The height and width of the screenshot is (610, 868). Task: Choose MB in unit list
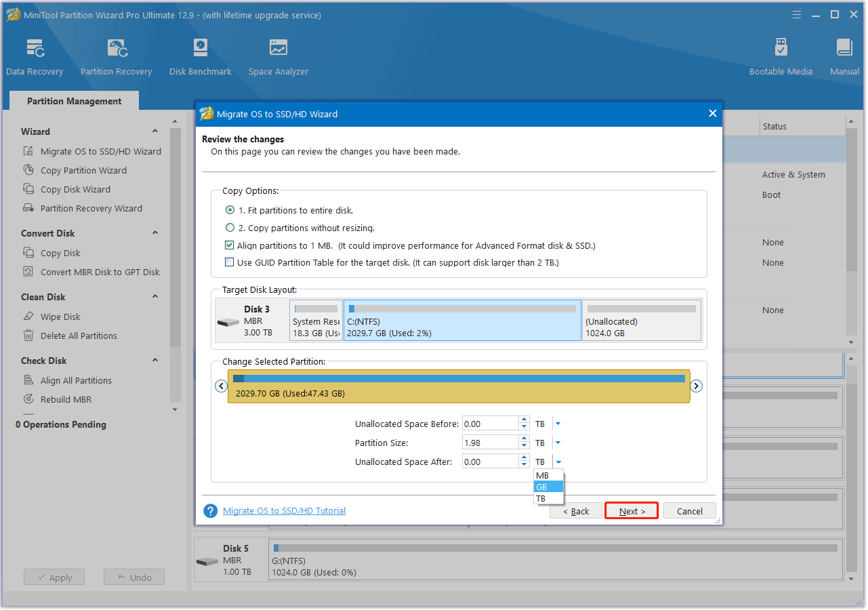tap(548, 476)
